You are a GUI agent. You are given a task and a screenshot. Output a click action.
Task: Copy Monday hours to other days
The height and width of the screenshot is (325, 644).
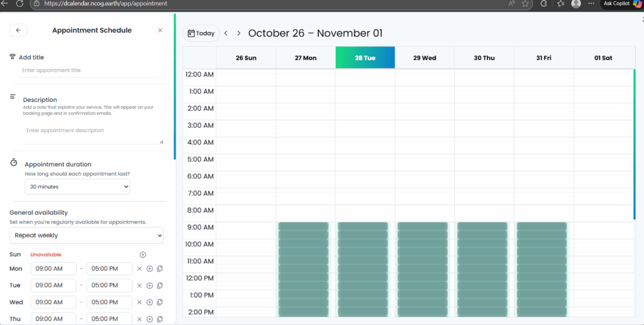160,269
